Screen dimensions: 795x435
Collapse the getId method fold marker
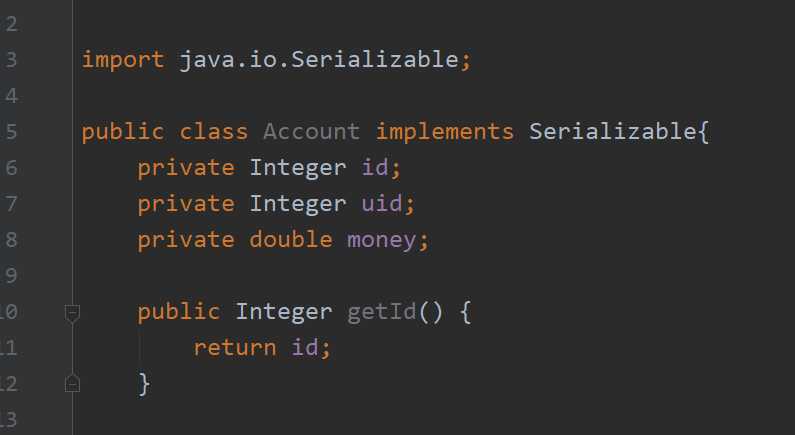point(73,313)
